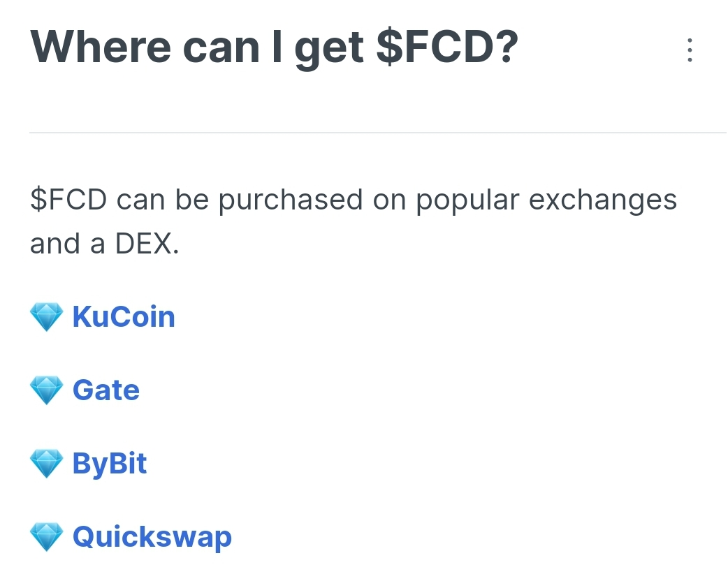
Task: Click the diamond icon beside KuCoin
Action: [47, 317]
